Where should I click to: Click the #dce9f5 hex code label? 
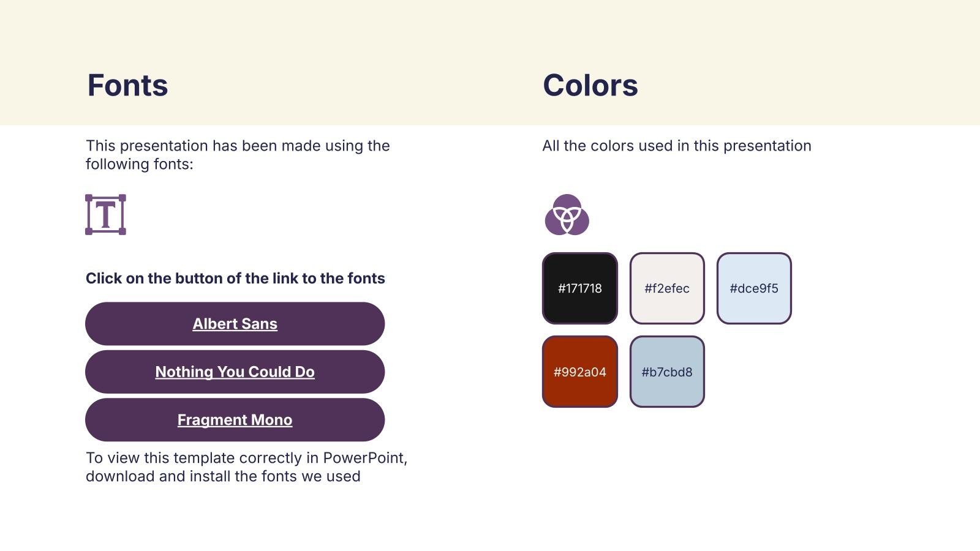click(754, 288)
